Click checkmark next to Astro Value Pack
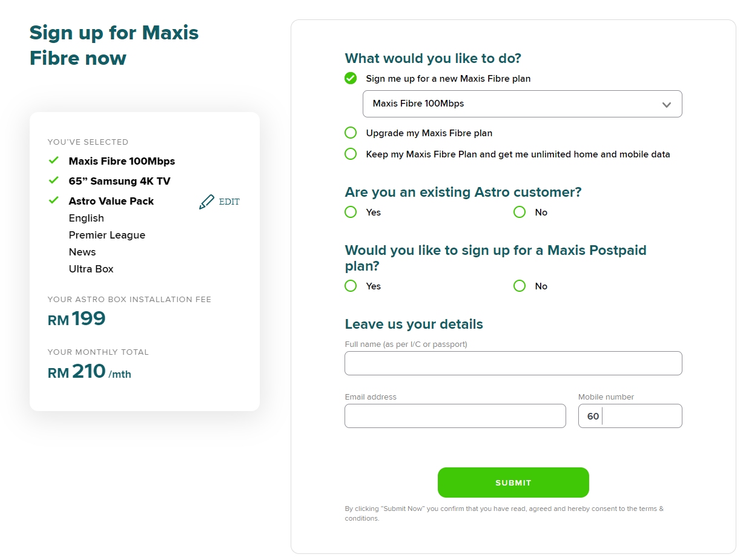The image size is (746, 560). click(x=54, y=200)
